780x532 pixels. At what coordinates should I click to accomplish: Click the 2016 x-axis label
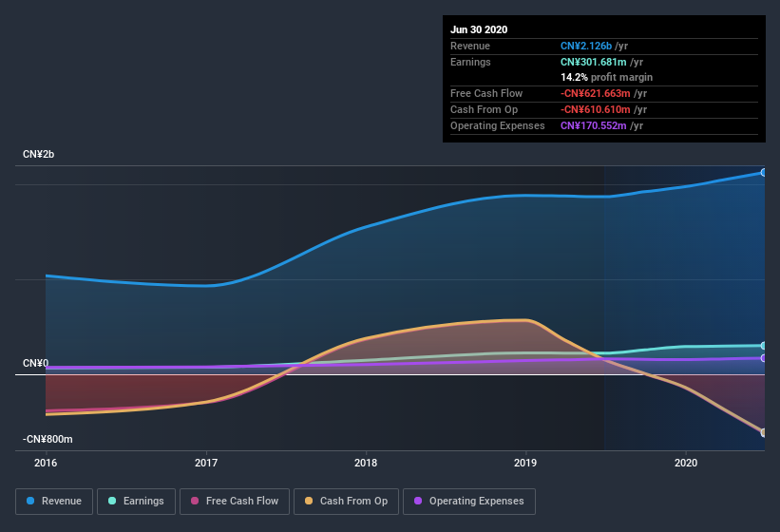click(x=46, y=463)
